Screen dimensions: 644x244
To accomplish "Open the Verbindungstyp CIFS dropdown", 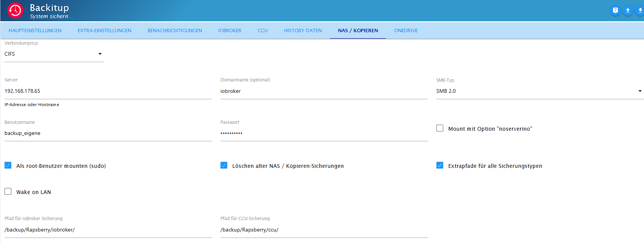I will pyautogui.click(x=54, y=54).
